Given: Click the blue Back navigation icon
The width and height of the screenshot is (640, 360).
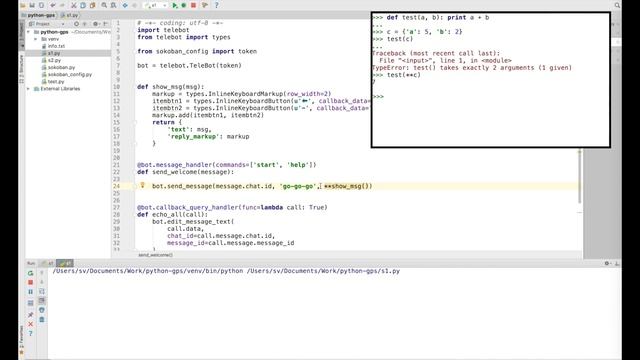Looking at the screenshot, I should click(125, 5).
